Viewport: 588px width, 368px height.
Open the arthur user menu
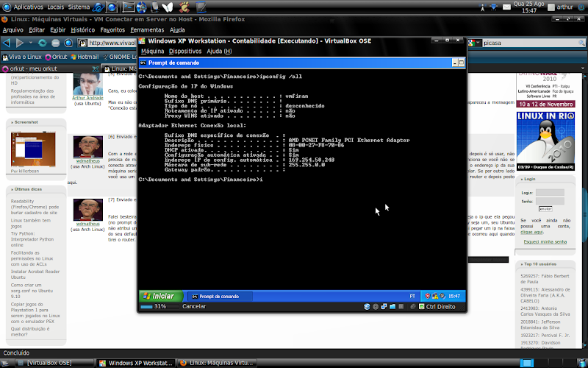point(560,7)
